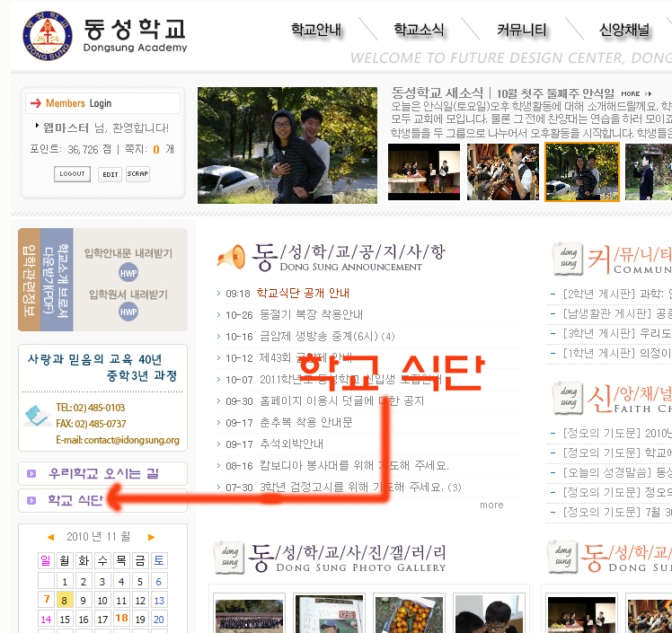Click the 학교 식단 sidebar link
Screen dimensions: 672x633
pos(75,500)
